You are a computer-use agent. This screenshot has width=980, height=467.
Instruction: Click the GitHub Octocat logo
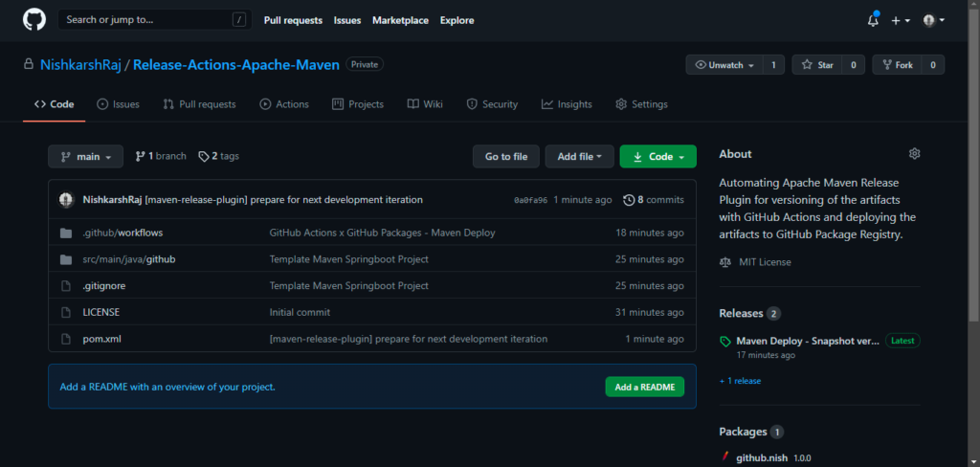tap(33, 19)
